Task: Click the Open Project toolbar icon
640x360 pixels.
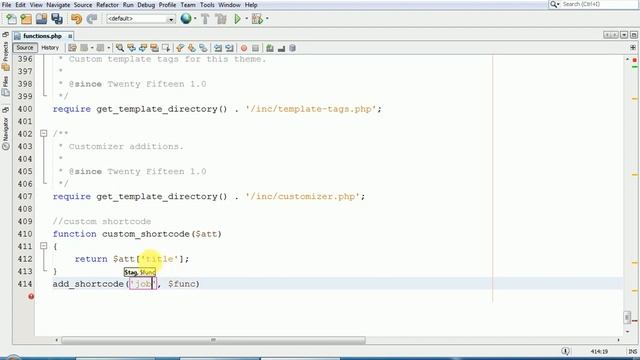Action: (x=41, y=19)
